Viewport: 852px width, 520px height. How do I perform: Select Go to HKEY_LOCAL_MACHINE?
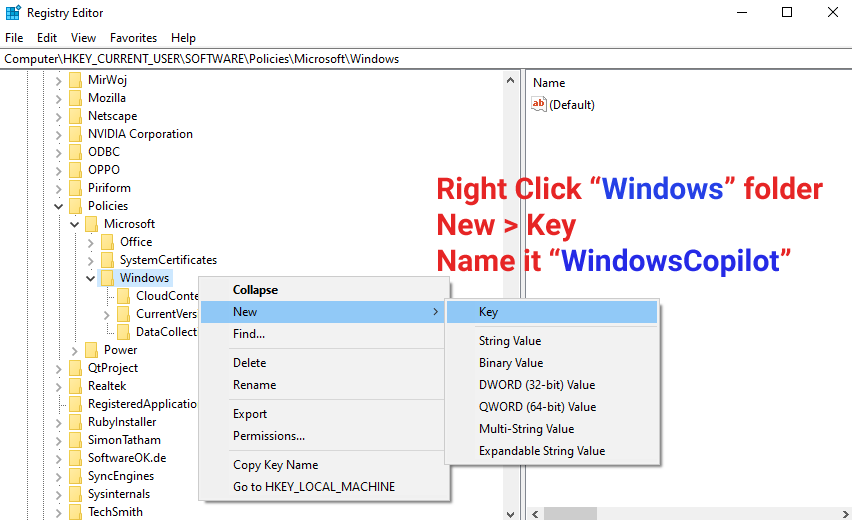pos(323,487)
